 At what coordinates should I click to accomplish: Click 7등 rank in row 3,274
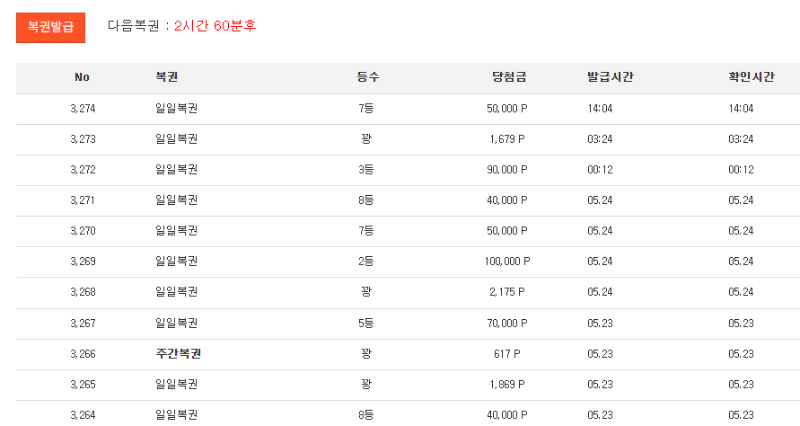click(x=366, y=108)
